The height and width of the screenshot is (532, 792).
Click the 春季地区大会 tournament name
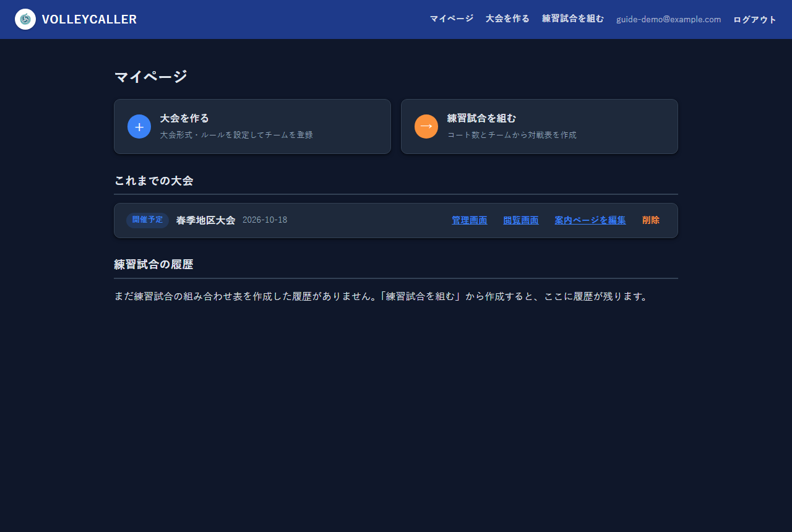(x=206, y=220)
